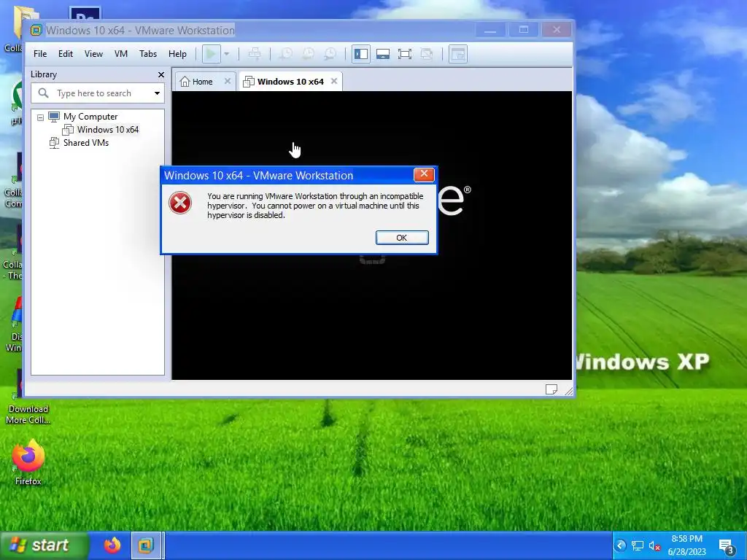Viewport: 747px width, 560px height.
Task: Click the magnifier icon in library search
Action: point(43,93)
